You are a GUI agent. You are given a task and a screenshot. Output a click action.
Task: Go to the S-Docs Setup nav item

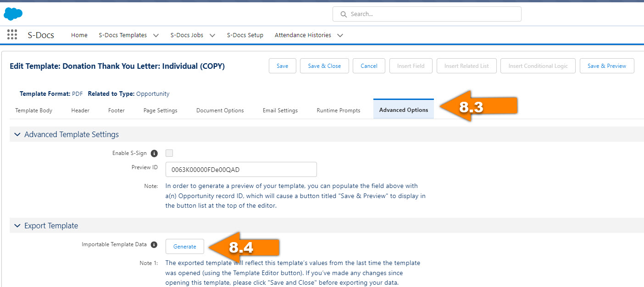tap(245, 35)
